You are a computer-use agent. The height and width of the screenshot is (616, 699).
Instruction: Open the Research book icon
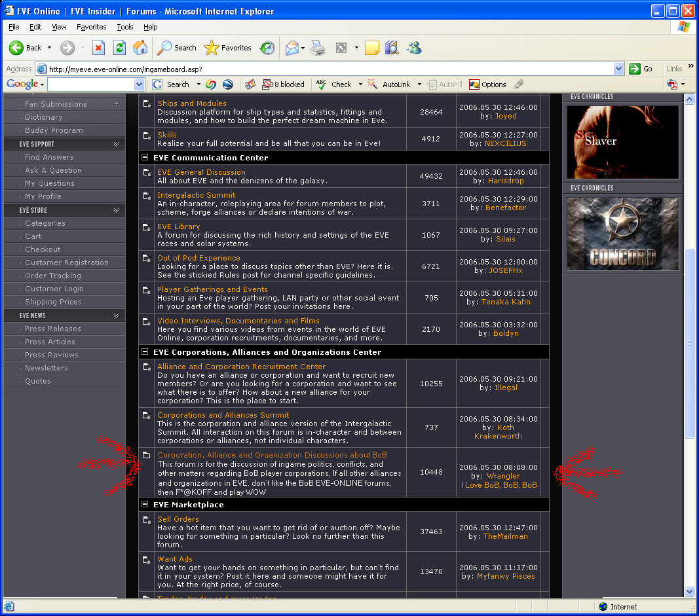coord(392,48)
